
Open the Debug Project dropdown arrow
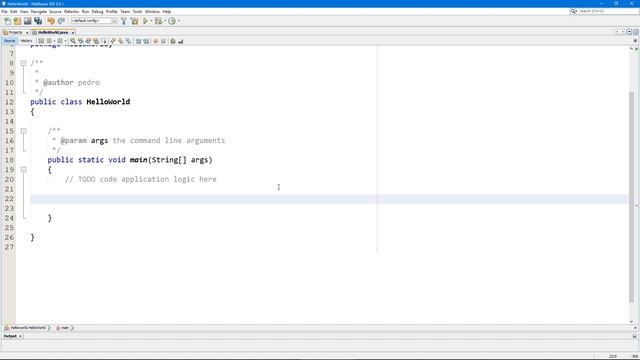click(165, 21)
